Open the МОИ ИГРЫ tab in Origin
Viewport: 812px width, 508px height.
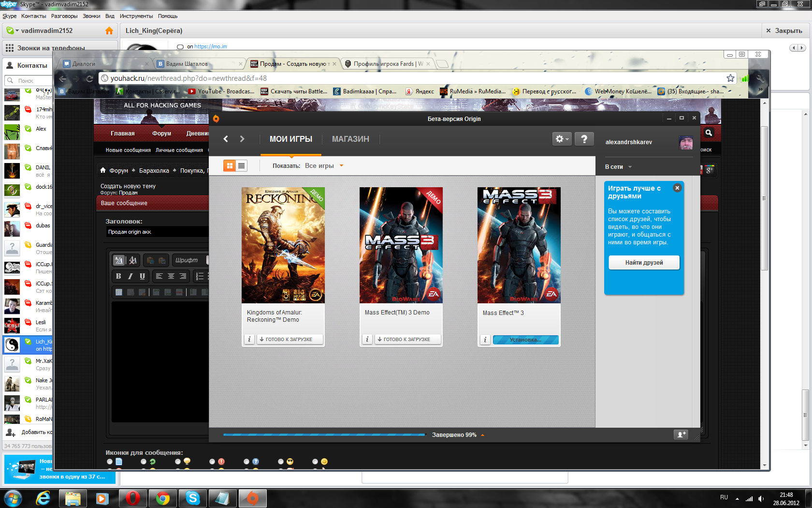click(x=291, y=139)
